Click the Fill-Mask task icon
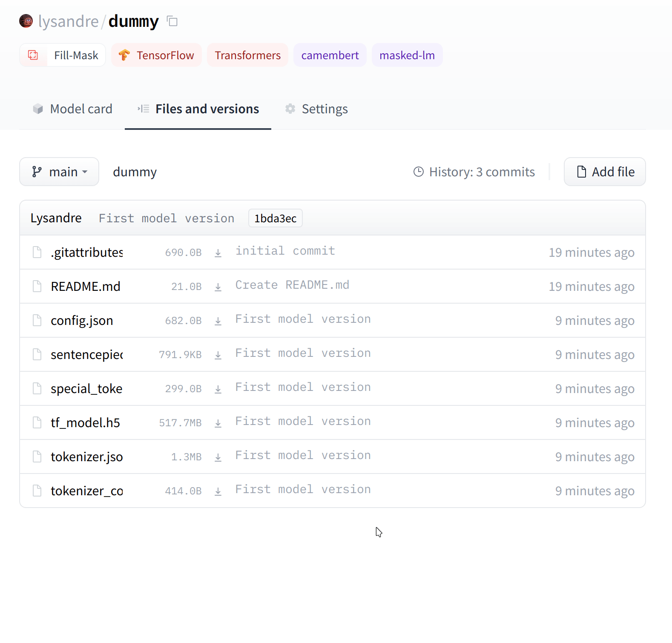Image resolution: width=672 pixels, height=643 pixels. (33, 55)
